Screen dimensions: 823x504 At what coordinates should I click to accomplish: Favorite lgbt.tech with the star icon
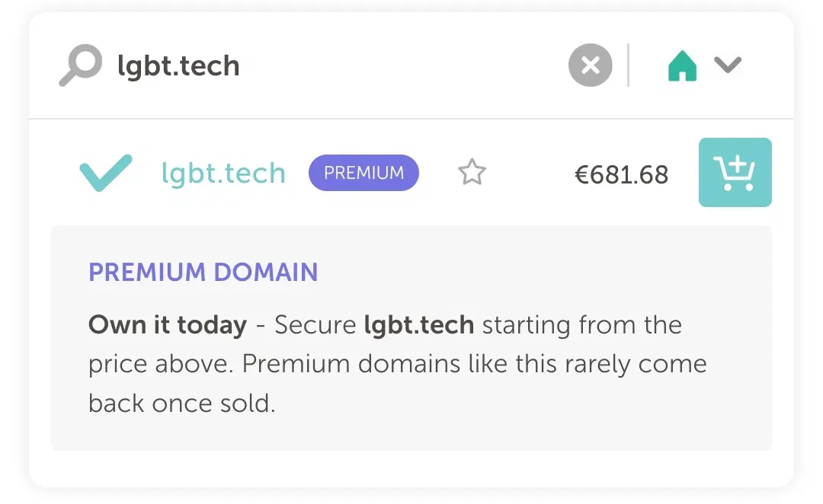click(472, 173)
